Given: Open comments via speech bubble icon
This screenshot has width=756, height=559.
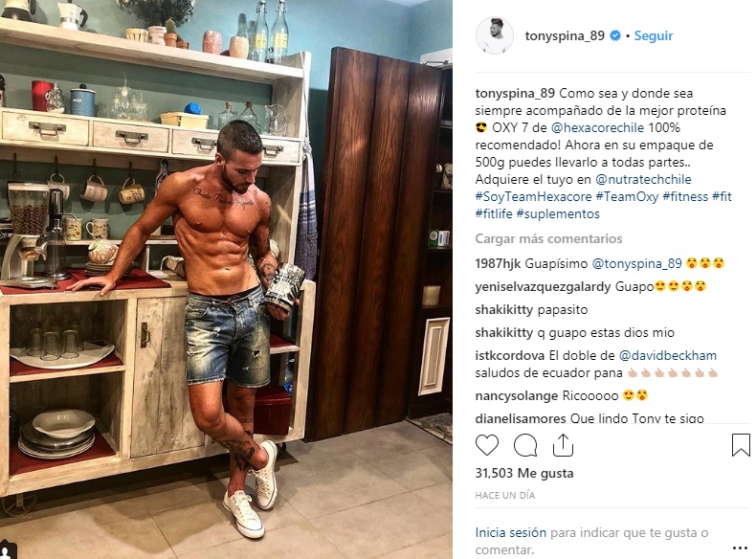Looking at the screenshot, I should (x=525, y=445).
